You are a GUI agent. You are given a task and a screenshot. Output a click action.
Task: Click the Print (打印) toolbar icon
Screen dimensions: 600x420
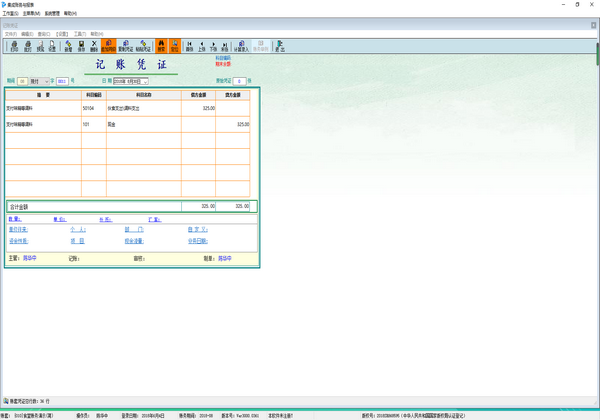[14, 46]
